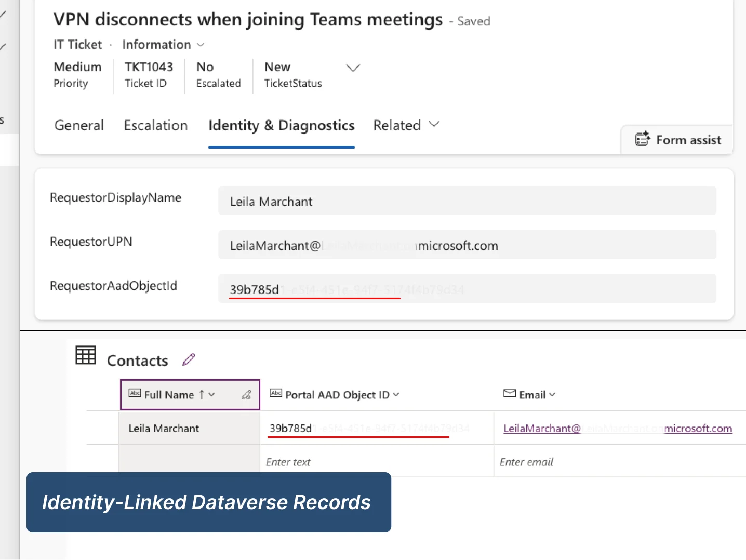Open the Email column dropdown
This screenshot has height=560, width=746.
[552, 395]
